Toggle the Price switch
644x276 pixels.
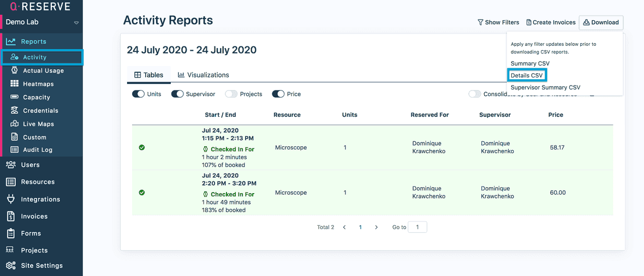[x=278, y=94]
